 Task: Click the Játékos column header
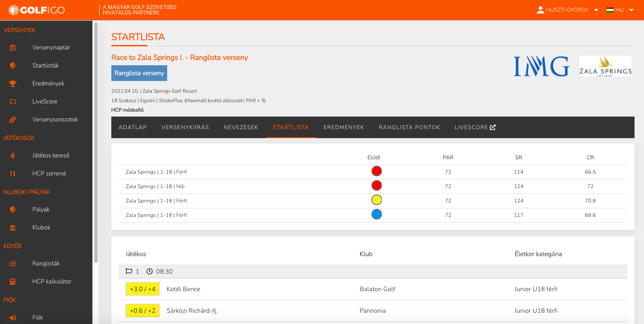136,254
